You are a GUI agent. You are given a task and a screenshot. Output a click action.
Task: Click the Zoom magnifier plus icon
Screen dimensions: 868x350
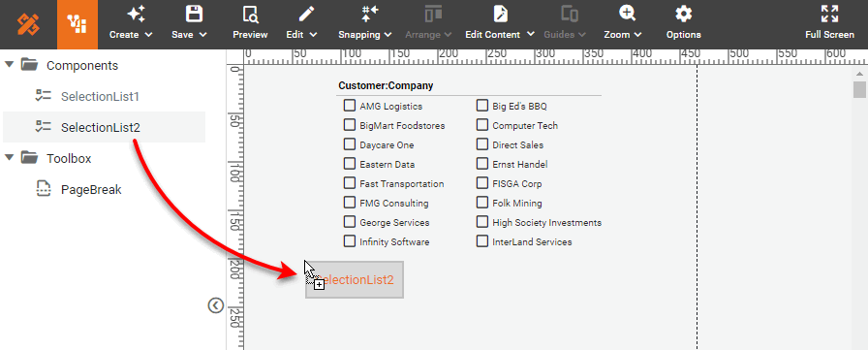(628, 14)
